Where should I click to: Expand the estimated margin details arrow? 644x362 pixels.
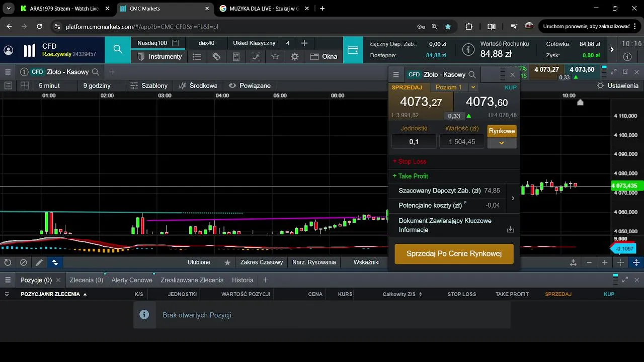(x=513, y=198)
